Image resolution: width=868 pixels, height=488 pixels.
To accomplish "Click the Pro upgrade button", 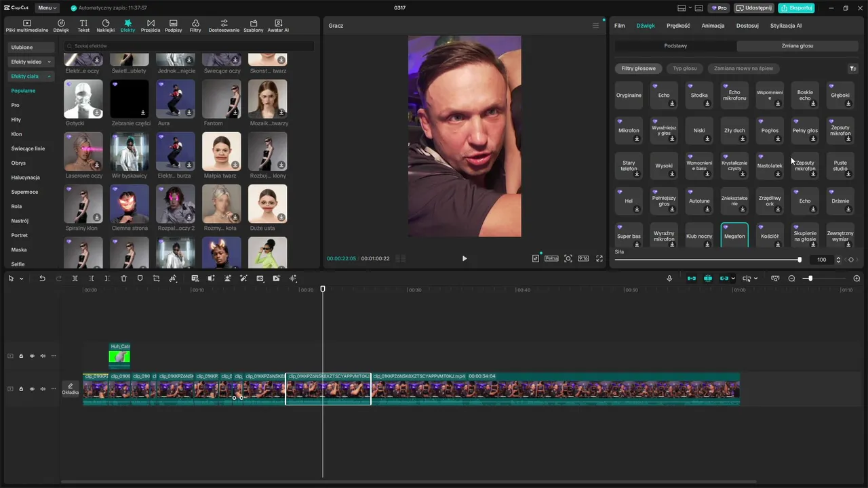I will [719, 8].
